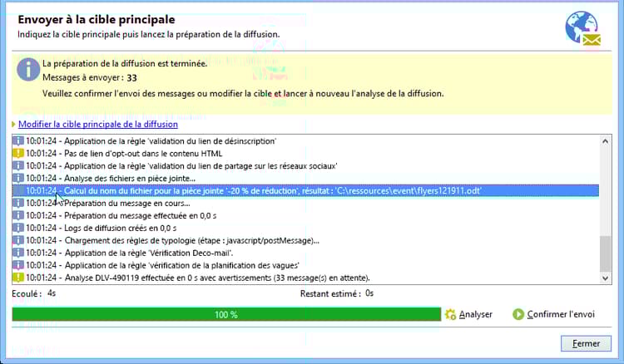This screenshot has width=624, height=364.
Task: Expand the arrow before 'Modifier la cible principale'
Action: [14, 125]
